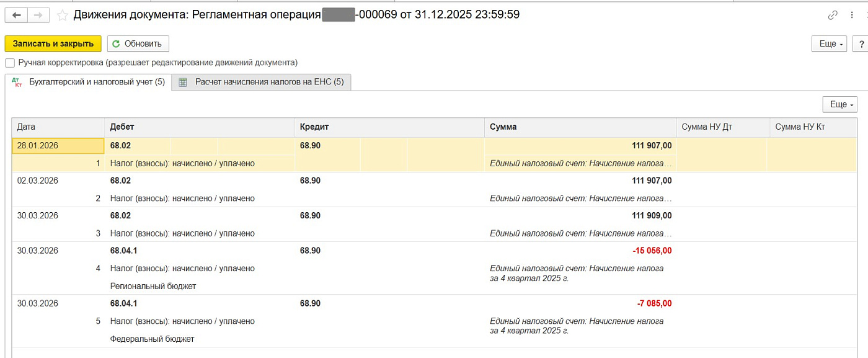
Task: Go forward with the right arrow button
Action: click(x=38, y=16)
